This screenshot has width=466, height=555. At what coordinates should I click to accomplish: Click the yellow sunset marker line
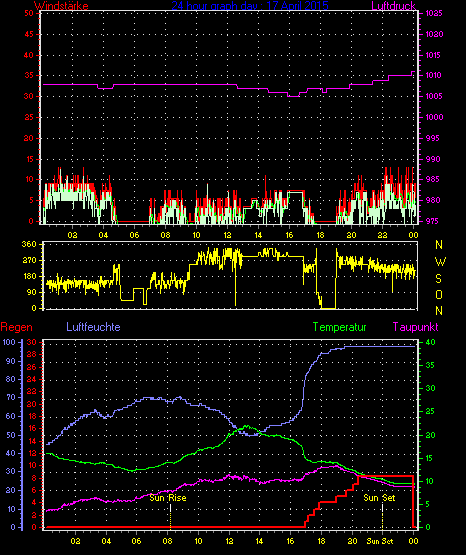coord(382,516)
